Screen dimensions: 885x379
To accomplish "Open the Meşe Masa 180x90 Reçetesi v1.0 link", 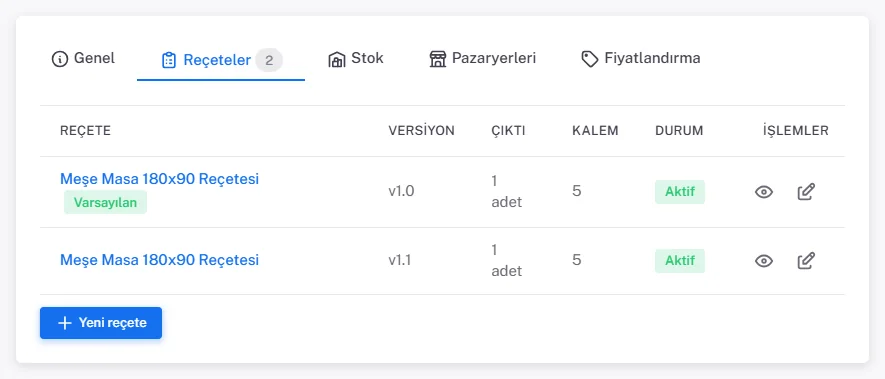I will pyautogui.click(x=159, y=179).
